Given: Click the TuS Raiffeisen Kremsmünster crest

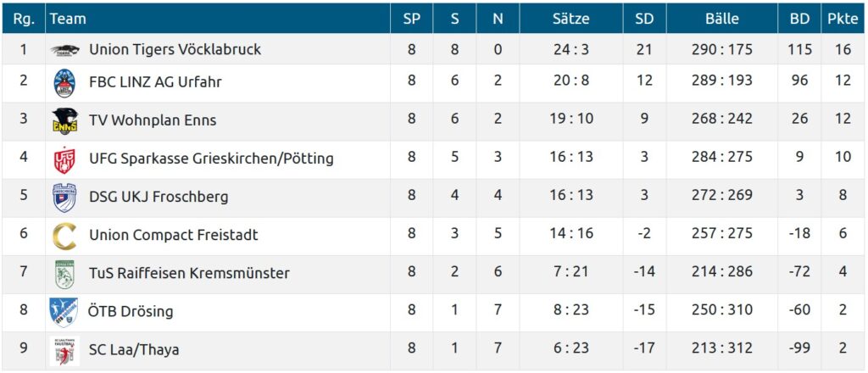Looking at the screenshot, I should [x=64, y=273].
